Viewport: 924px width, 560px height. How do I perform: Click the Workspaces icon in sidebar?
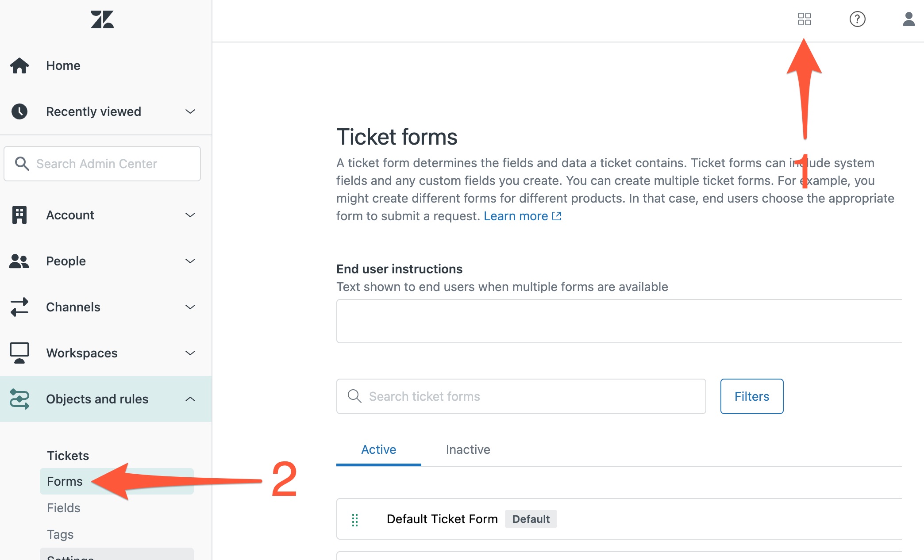(19, 353)
